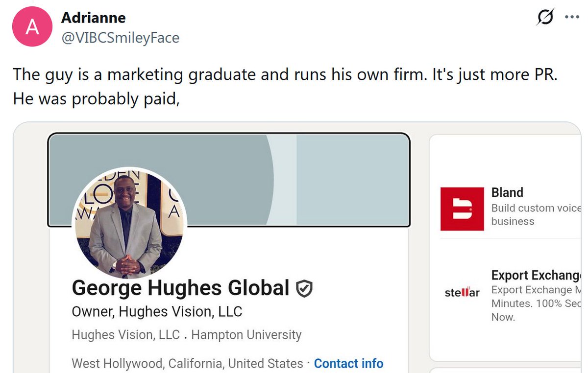Open the three-dot more options menu
Image resolution: width=588 pixels, height=373 pixels.
point(572,17)
